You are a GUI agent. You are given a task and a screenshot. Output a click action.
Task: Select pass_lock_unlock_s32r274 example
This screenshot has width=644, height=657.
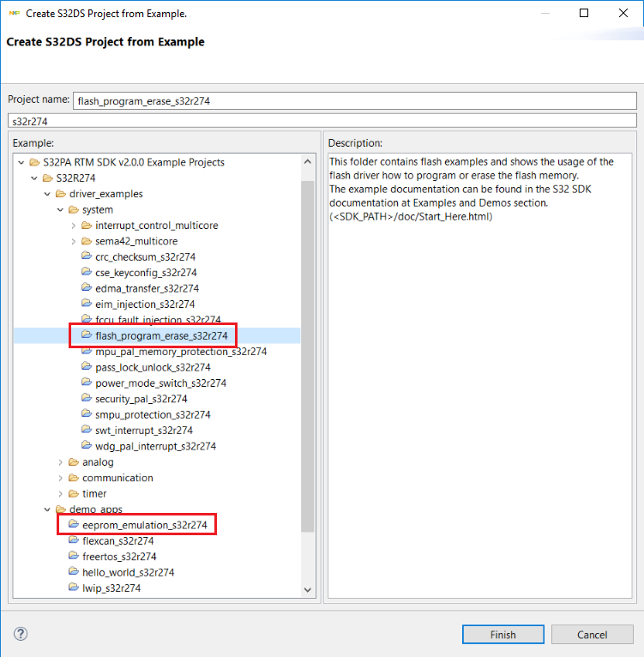(153, 367)
